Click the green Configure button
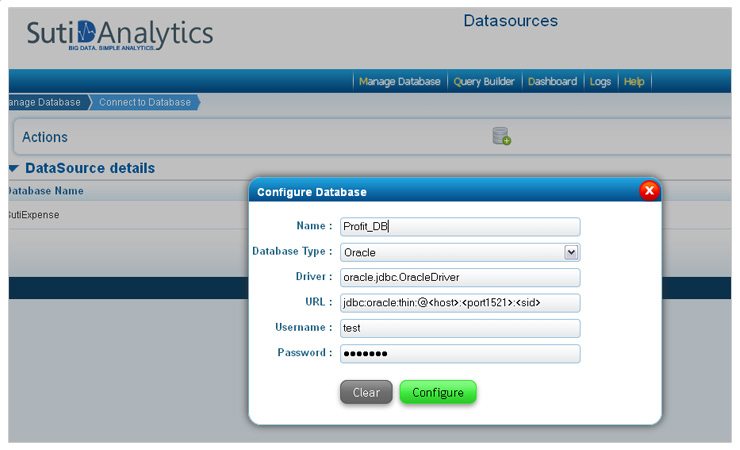This screenshot has width=740, height=450. [438, 392]
